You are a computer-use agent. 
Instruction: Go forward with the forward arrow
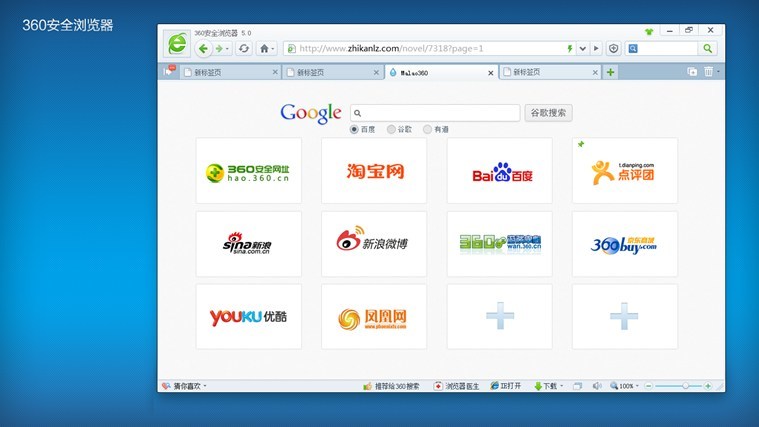coord(219,48)
